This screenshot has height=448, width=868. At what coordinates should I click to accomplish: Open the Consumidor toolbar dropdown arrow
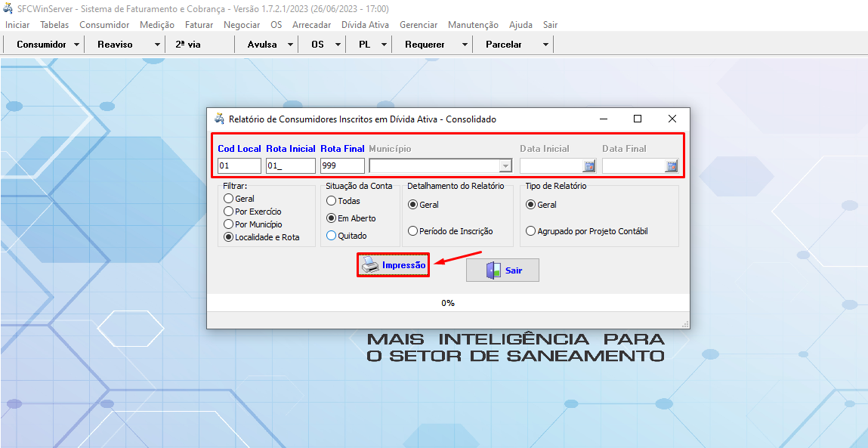coord(77,45)
